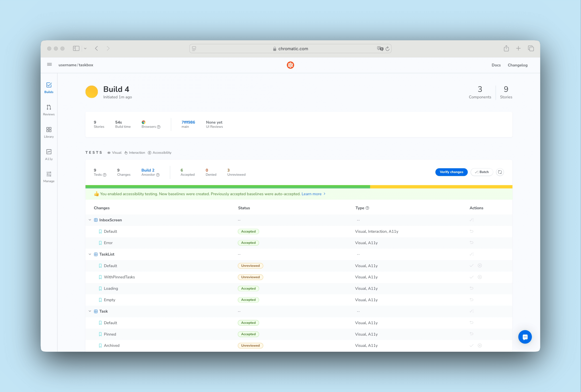Open the Learn more link
This screenshot has height=392, width=581.
pyautogui.click(x=311, y=194)
